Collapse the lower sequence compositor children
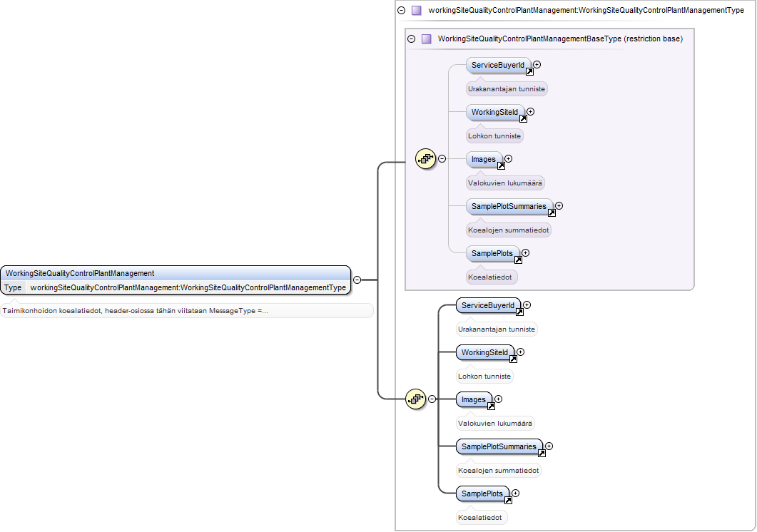Screen dimensions: 757x532 click(432, 399)
